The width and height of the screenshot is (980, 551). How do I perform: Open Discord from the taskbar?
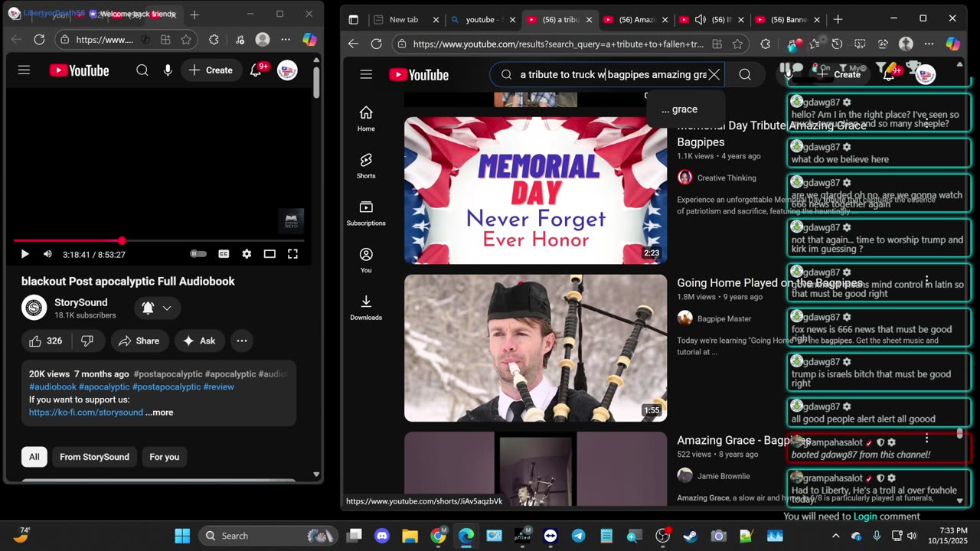tap(382, 536)
